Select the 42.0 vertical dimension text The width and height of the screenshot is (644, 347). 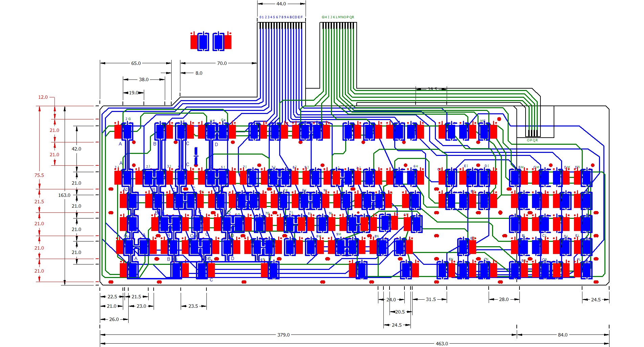(76, 149)
